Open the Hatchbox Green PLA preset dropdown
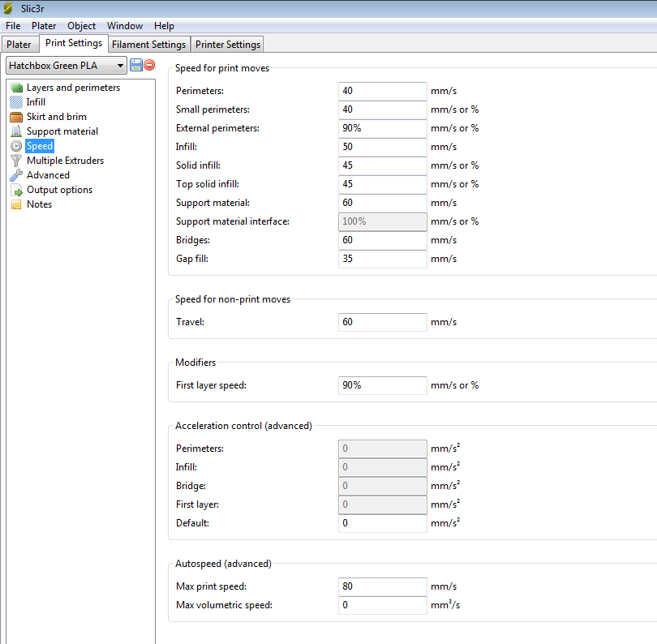 67,66
